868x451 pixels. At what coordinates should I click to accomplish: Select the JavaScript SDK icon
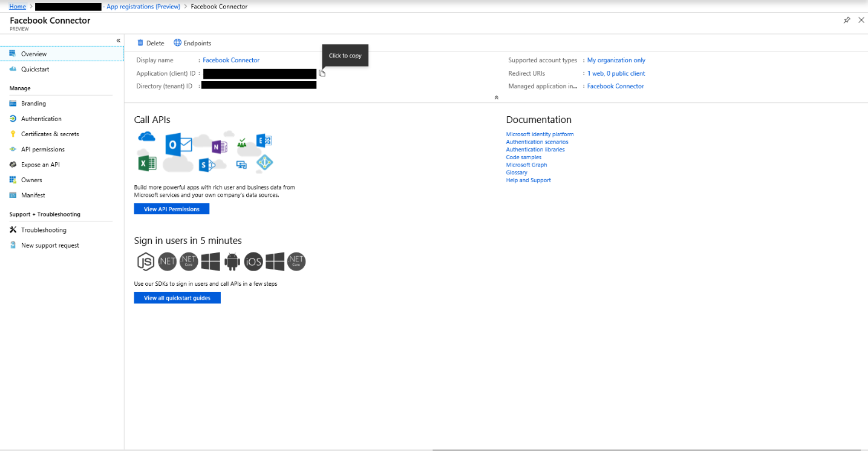(145, 261)
